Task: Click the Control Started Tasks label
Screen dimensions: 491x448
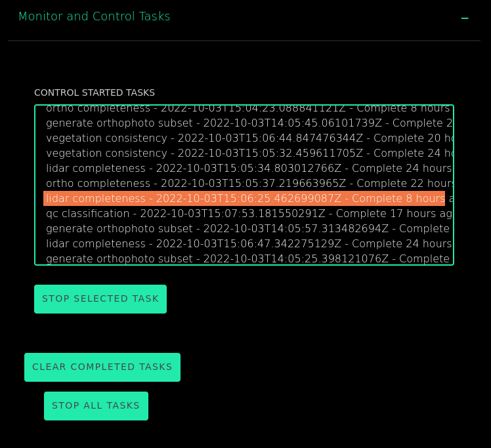Action: pos(95,93)
